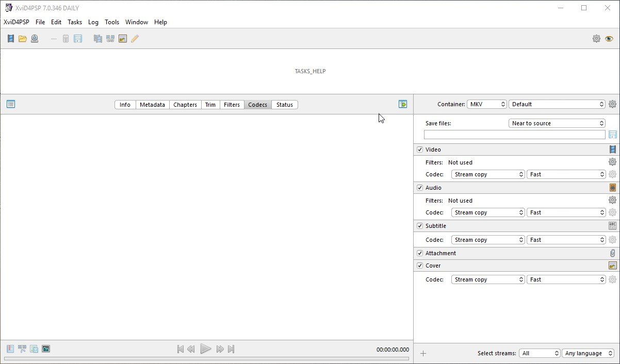Click the Audio section speaker icon
The width and height of the screenshot is (620, 364).
point(613,188)
